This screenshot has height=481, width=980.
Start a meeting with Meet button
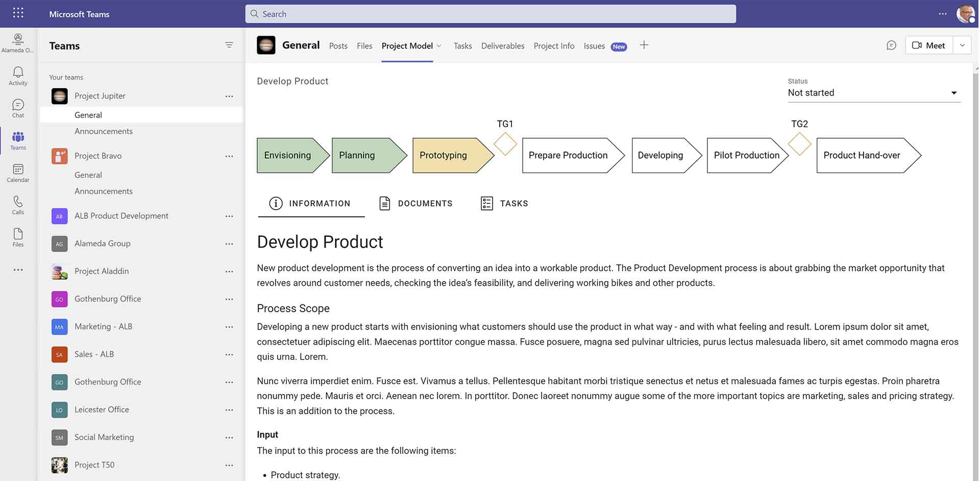pos(928,45)
